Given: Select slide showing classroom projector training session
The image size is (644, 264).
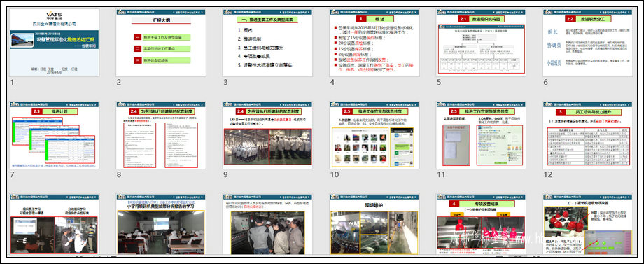Looking at the screenshot, I should click(x=161, y=224).
